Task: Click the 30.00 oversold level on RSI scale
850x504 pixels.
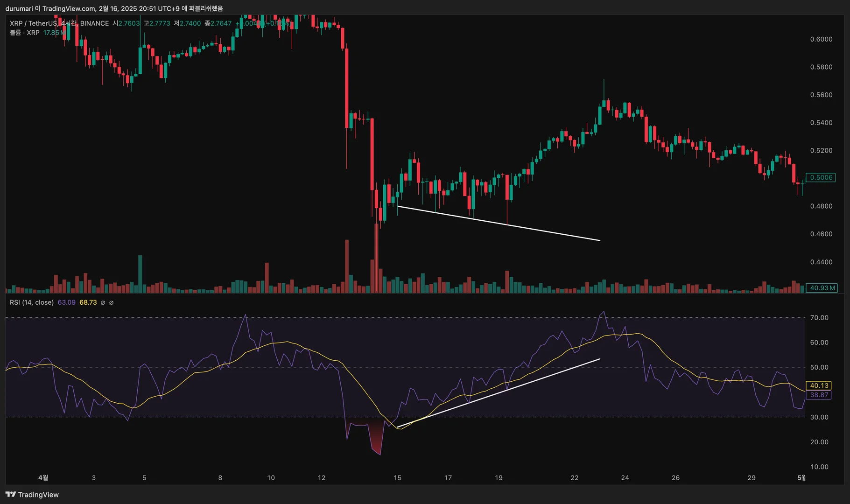Action: [819, 417]
